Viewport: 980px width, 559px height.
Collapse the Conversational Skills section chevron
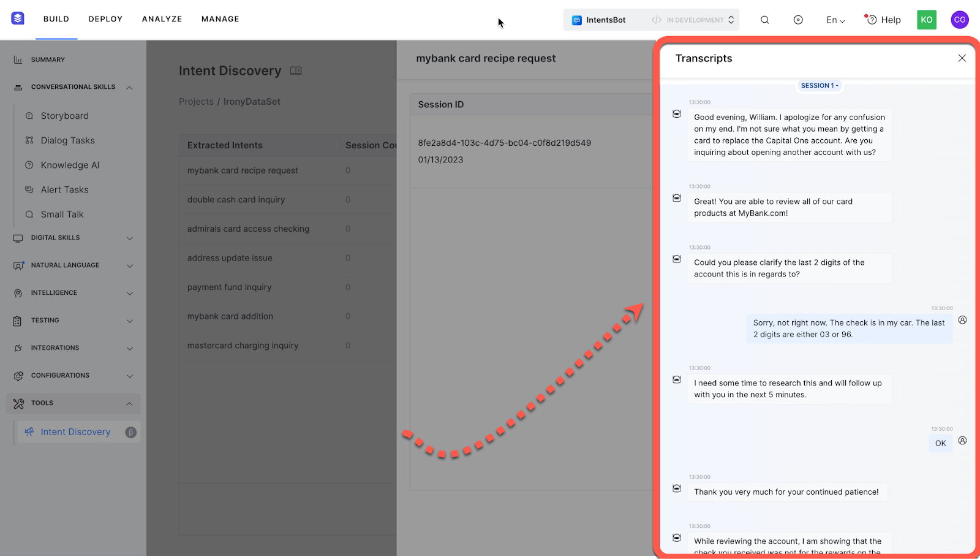point(129,88)
